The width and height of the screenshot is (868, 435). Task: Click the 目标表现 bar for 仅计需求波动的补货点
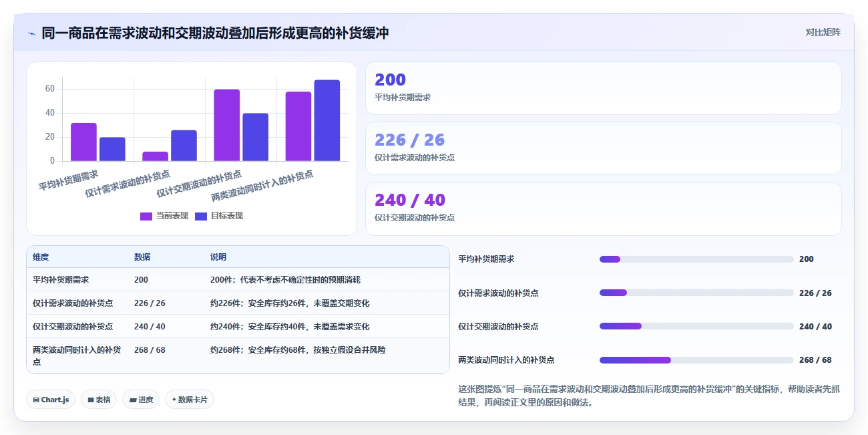[184, 146]
